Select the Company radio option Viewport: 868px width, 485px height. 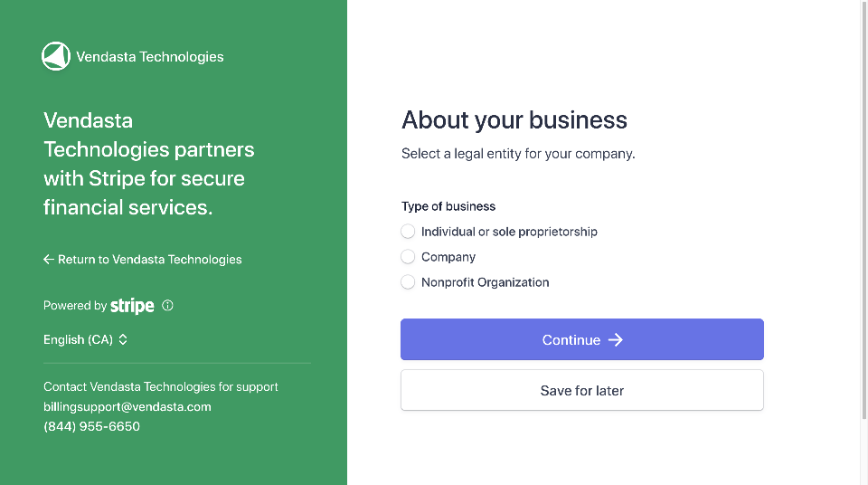click(x=408, y=257)
